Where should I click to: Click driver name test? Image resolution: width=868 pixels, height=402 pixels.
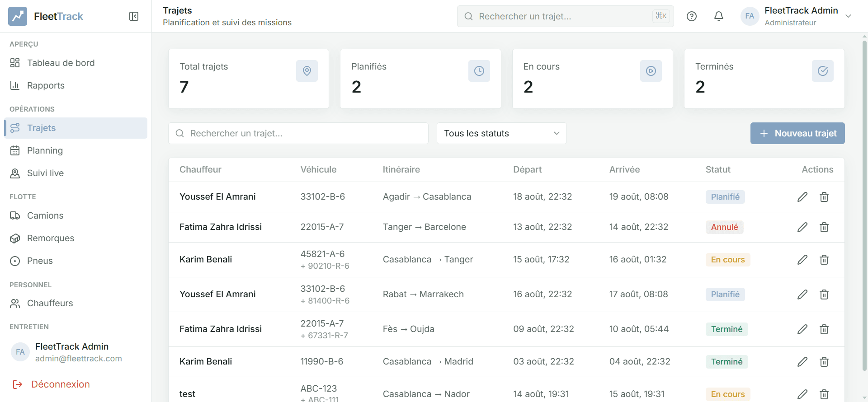pos(187,394)
